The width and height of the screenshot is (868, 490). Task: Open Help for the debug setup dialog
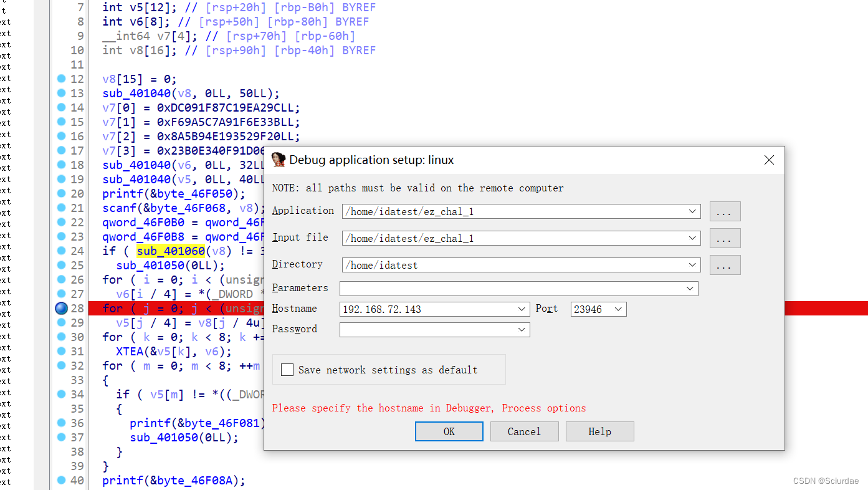[599, 431]
